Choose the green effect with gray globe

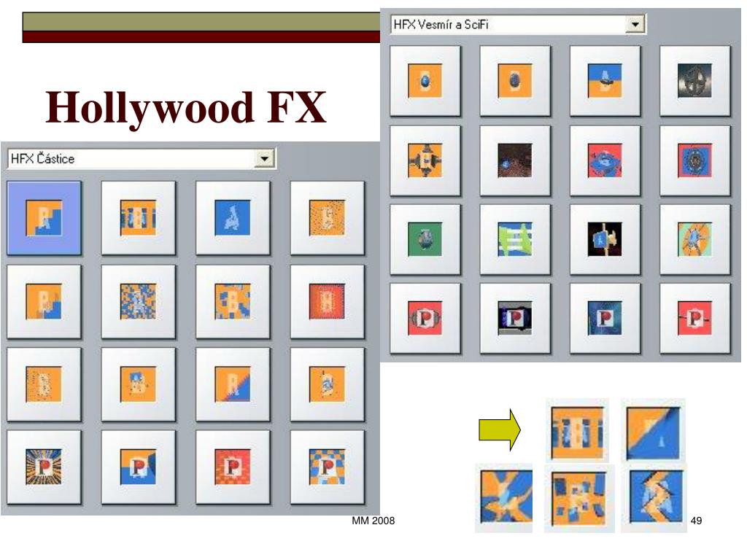tap(425, 239)
